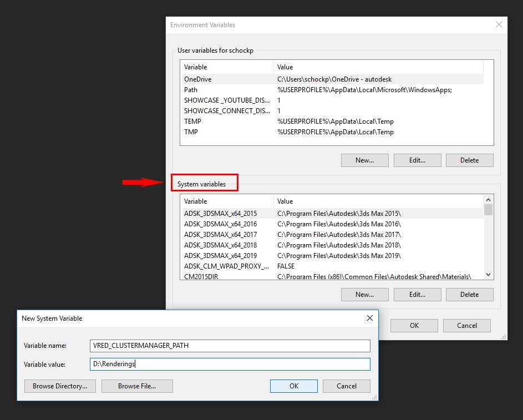Viewport: 523px width, 420px height.
Task: Click the Variable value field containing D:\Renderings
Action: point(230,364)
